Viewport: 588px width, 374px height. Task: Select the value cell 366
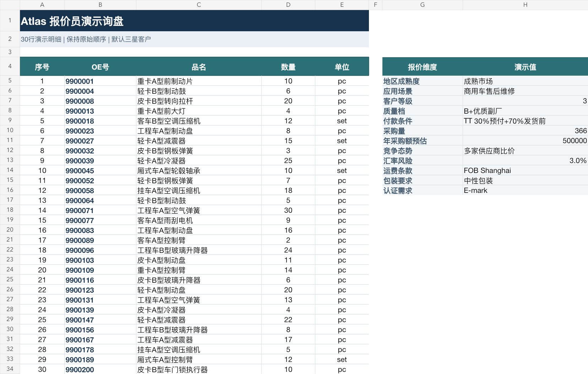(526, 131)
